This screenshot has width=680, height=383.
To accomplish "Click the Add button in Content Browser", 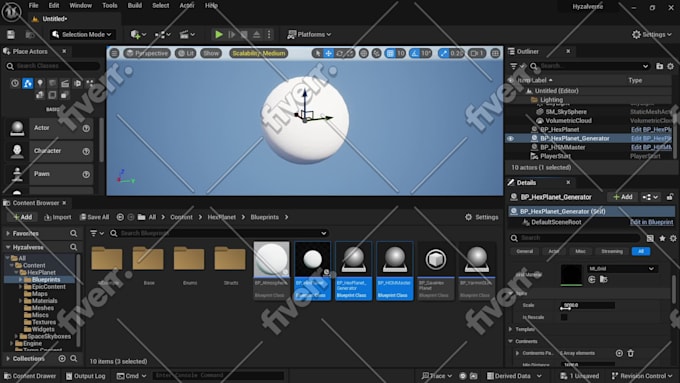I will coord(23,217).
